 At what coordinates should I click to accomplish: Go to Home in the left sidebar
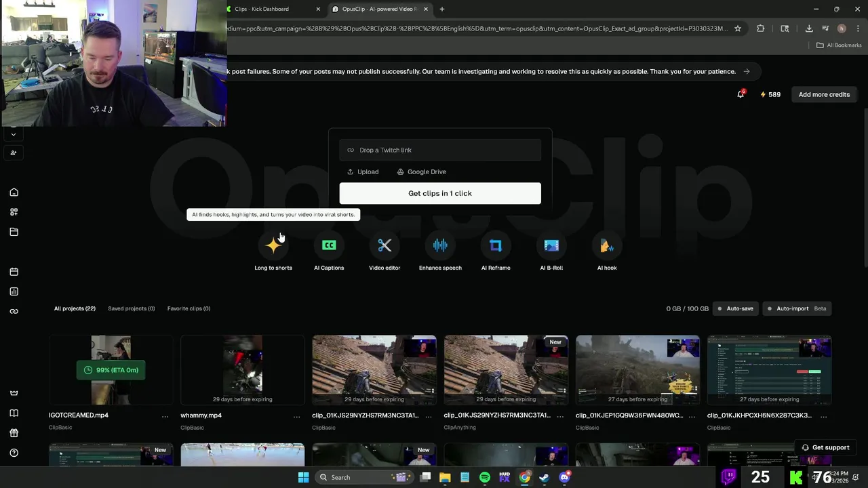click(14, 192)
